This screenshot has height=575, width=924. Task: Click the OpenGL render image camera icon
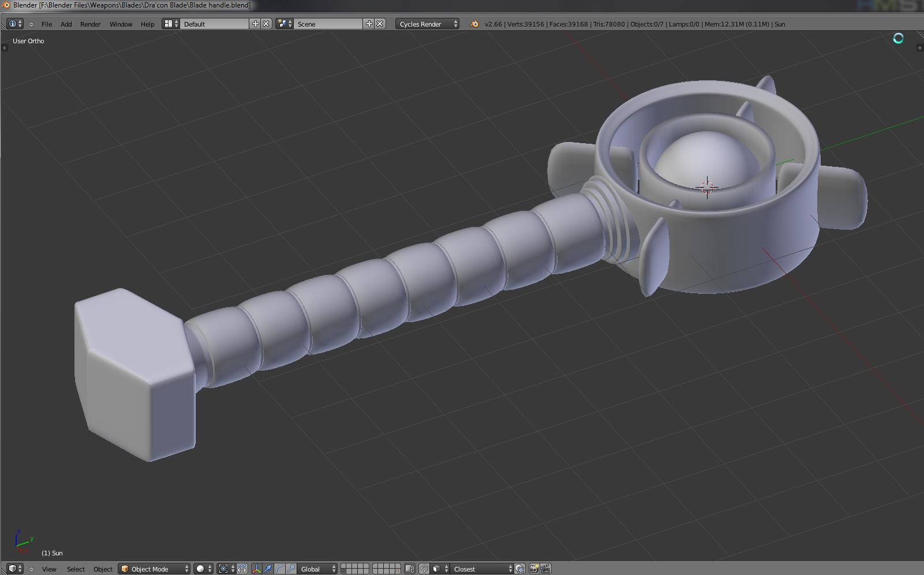534,569
